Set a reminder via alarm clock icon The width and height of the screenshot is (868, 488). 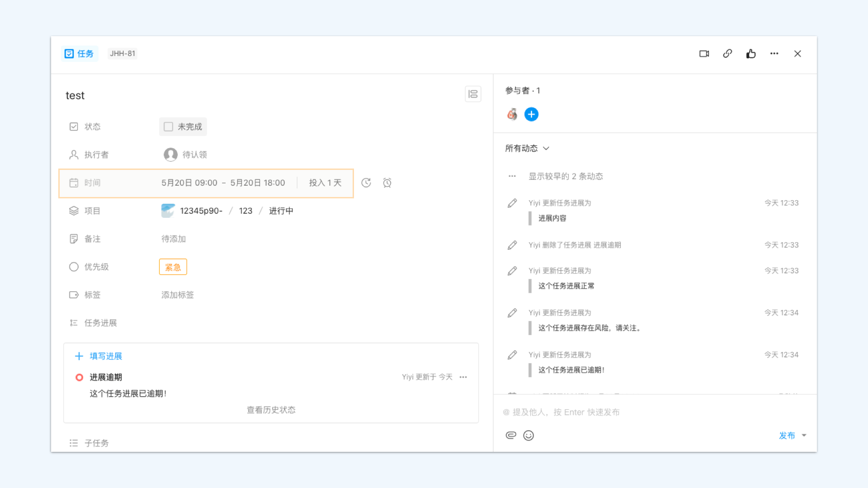tap(387, 183)
